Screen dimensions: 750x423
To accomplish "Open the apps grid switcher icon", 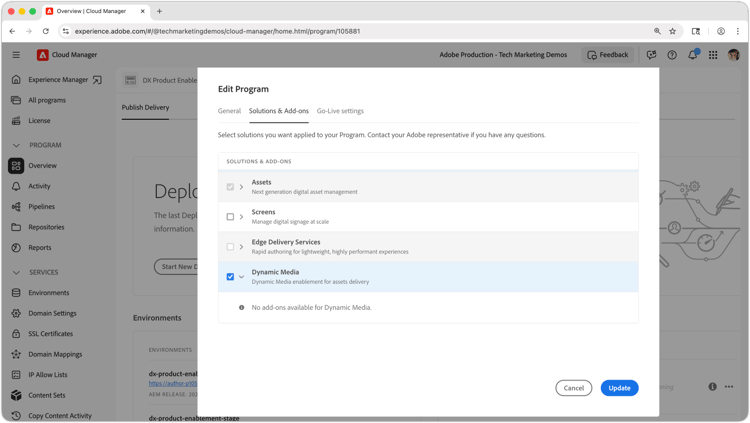I will [713, 55].
